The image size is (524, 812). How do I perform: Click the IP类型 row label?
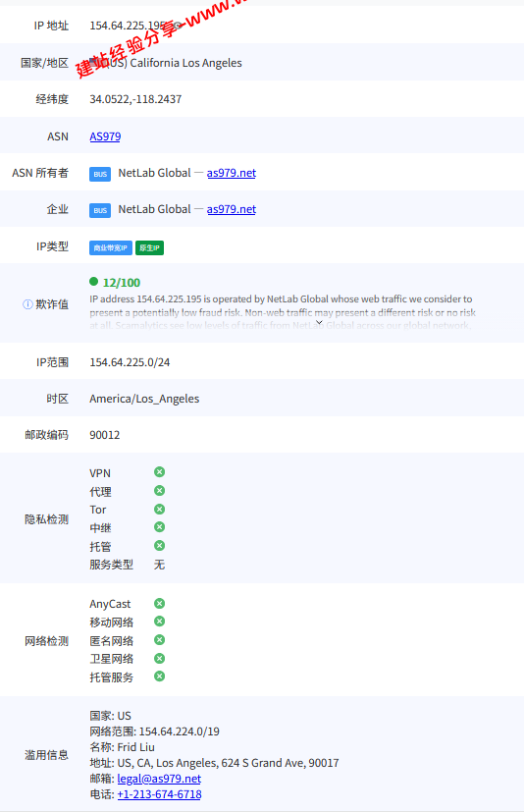(x=52, y=246)
